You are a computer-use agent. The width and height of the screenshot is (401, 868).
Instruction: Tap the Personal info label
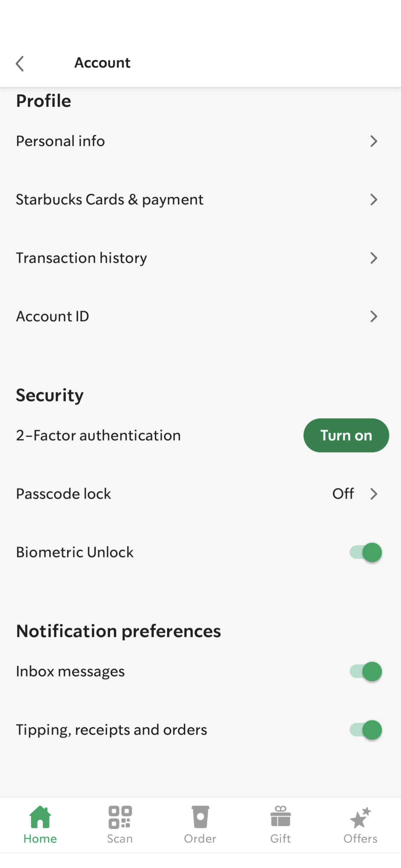coord(61,141)
